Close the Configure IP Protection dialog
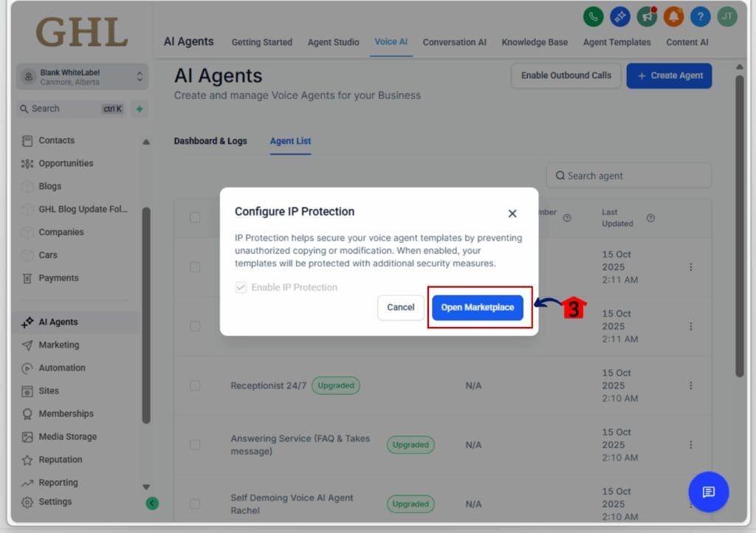 (x=512, y=213)
